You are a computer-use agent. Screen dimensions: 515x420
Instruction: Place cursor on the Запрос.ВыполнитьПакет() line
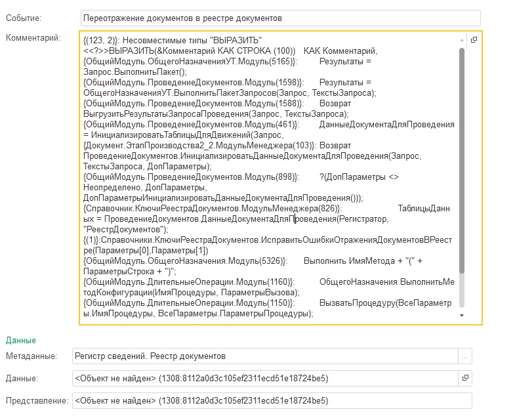point(135,72)
